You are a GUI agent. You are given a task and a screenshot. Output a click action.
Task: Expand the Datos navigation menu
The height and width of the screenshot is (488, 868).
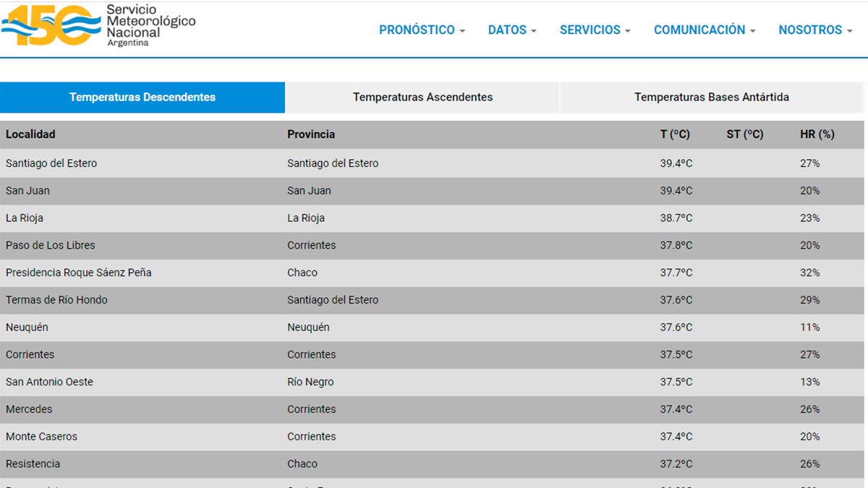pos(511,30)
